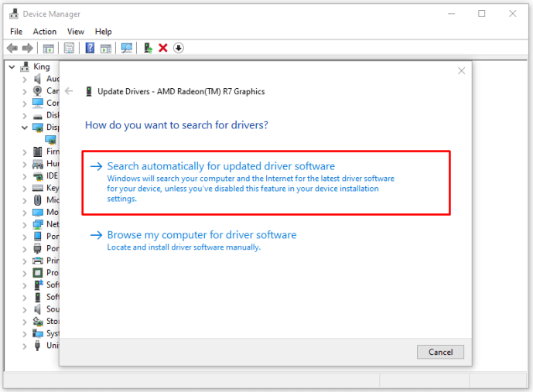The image size is (533, 392).
Task: Click the dialog's back arrow
Action: 69,91
